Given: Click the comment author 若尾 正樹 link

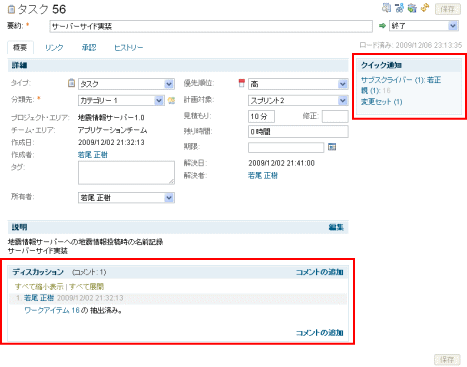Looking at the screenshot, I should [39, 298].
